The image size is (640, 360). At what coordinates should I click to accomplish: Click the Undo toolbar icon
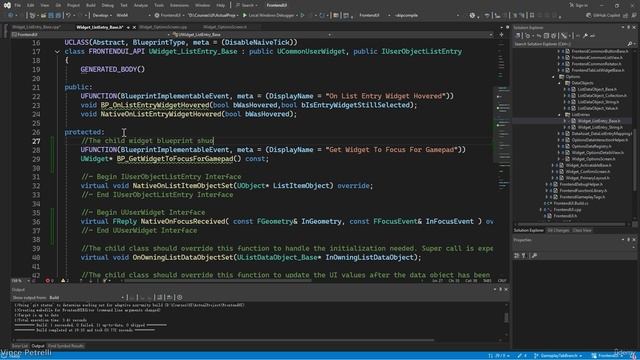tap(69, 15)
